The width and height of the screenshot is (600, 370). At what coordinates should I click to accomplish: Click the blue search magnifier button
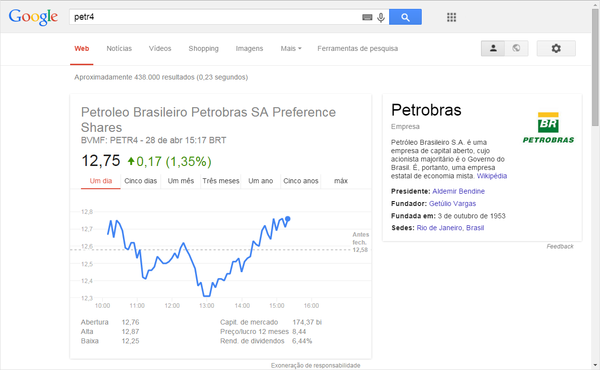pyautogui.click(x=405, y=17)
